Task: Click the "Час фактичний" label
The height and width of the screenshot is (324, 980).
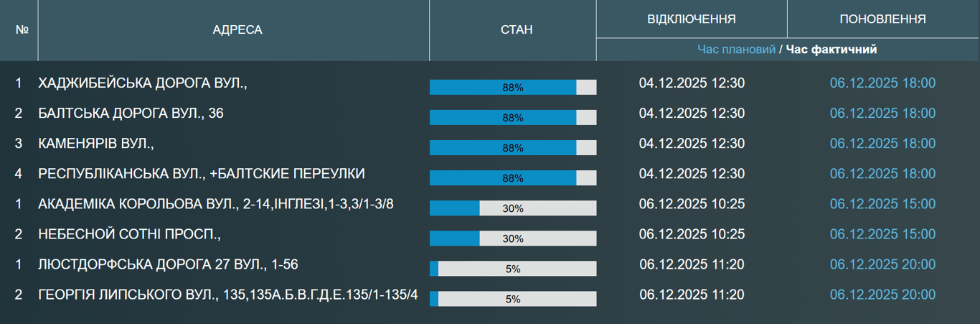Action: pyautogui.click(x=831, y=50)
